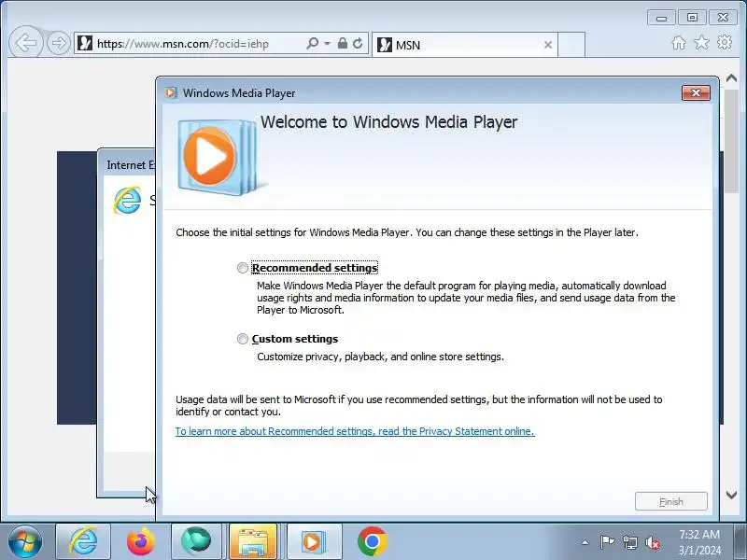Click the security lock icon
Screen dimensions: 747x560
click(x=342, y=43)
